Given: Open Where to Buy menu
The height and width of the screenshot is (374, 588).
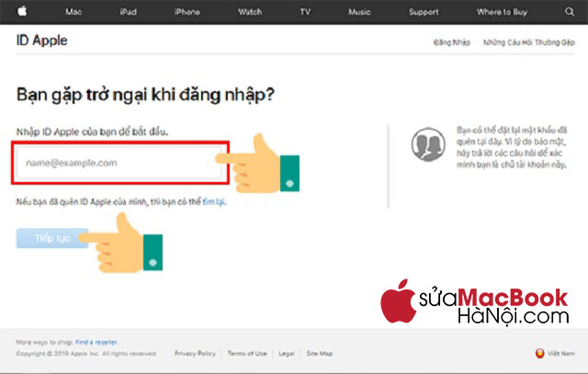Looking at the screenshot, I should coord(502,12).
